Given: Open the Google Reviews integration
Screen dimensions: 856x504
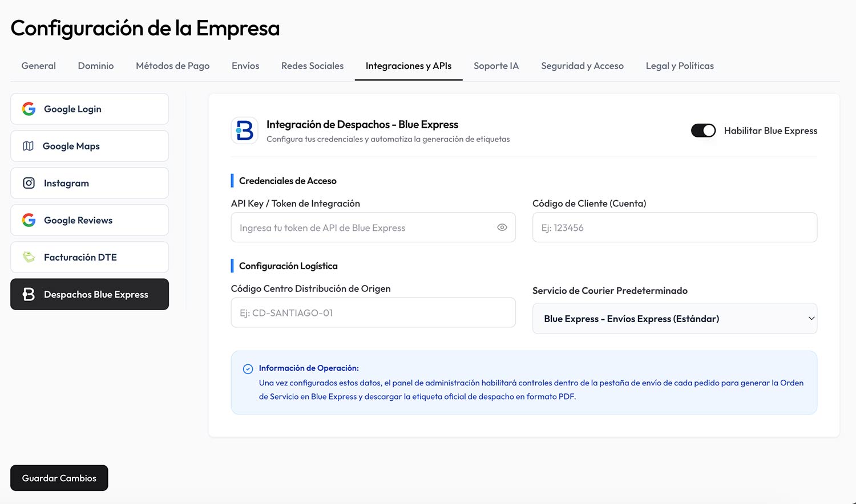Looking at the screenshot, I should pos(90,220).
